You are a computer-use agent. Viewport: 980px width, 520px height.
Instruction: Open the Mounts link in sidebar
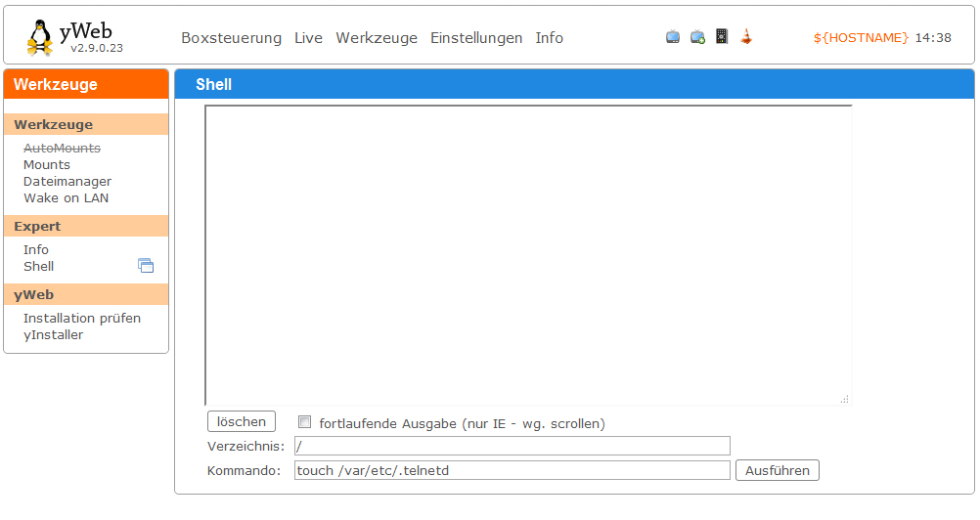pos(47,165)
